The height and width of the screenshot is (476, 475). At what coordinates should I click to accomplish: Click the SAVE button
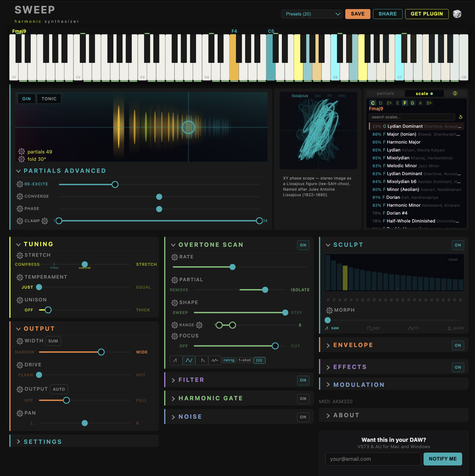click(358, 14)
